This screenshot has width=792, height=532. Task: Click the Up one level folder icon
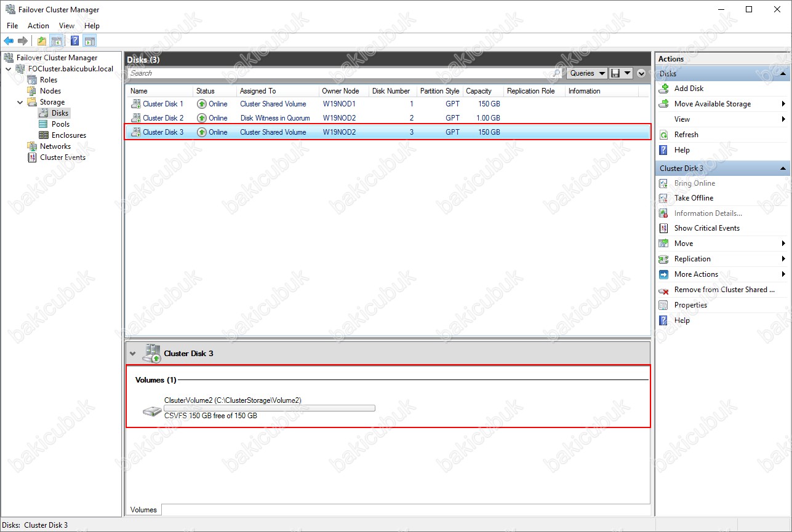click(x=41, y=41)
